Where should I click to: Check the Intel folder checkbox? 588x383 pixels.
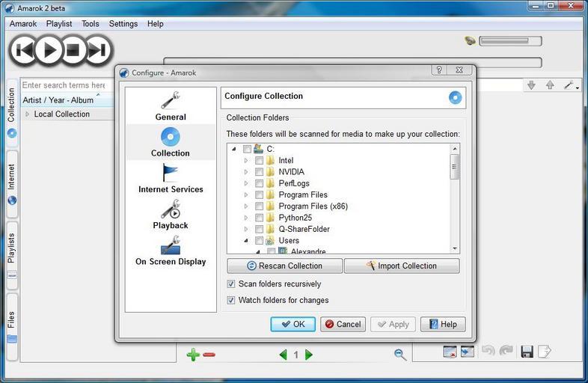(x=259, y=161)
